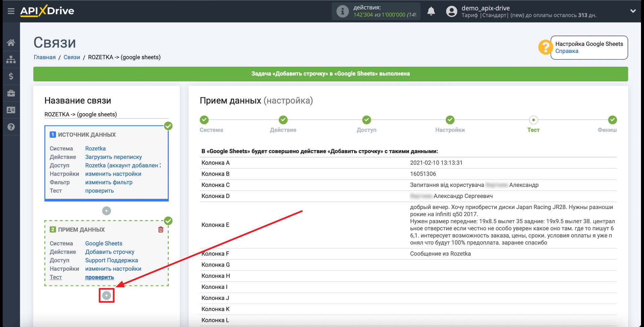Expand the account dropdown chevron

click(x=633, y=11)
